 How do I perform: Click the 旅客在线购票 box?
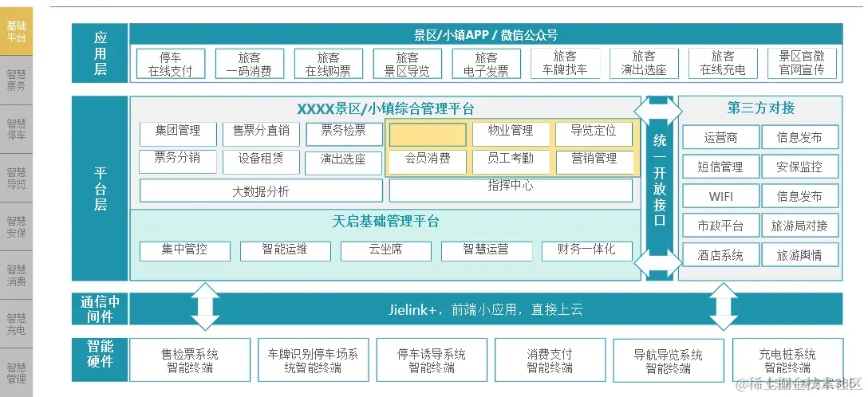coord(328,64)
